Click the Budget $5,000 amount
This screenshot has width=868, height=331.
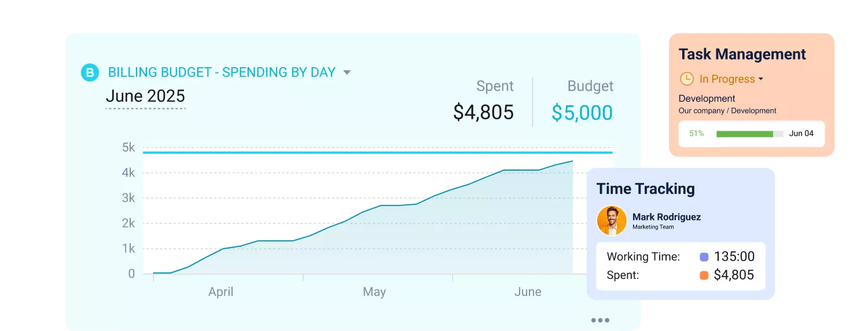tap(582, 112)
